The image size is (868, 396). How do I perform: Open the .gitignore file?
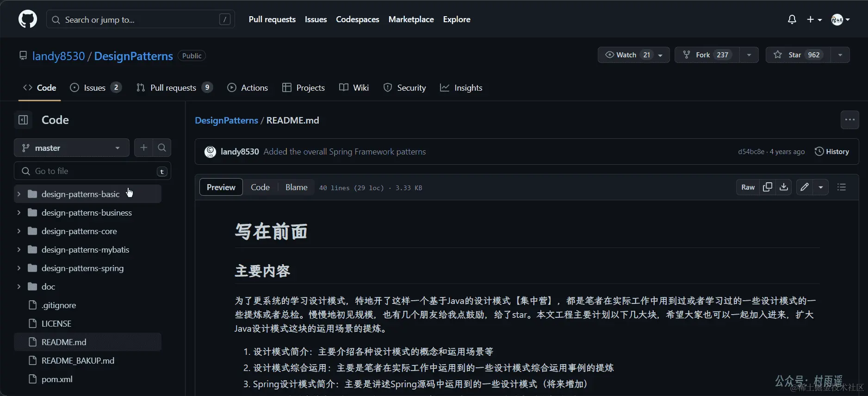[88, 305]
